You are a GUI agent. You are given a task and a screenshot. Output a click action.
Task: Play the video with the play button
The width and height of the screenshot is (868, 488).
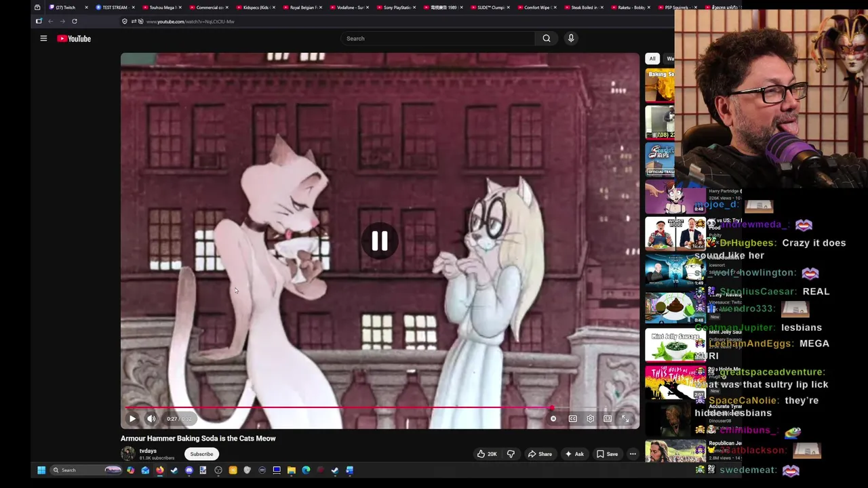132,419
